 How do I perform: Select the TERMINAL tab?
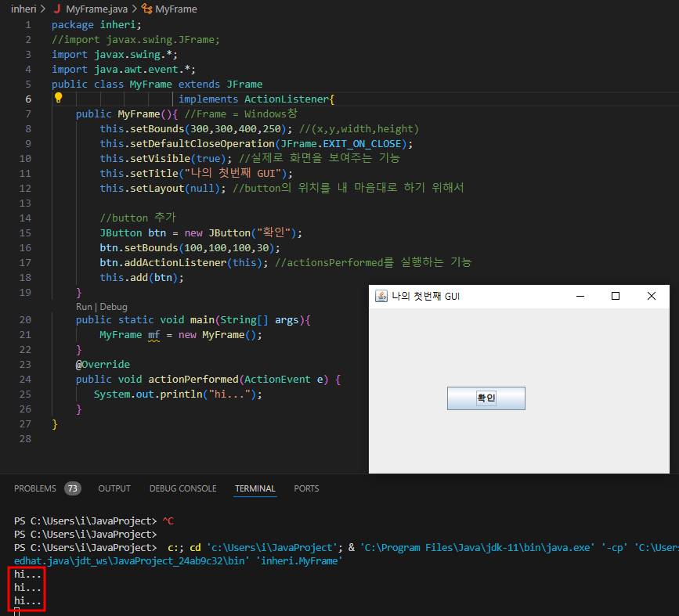pyautogui.click(x=255, y=488)
